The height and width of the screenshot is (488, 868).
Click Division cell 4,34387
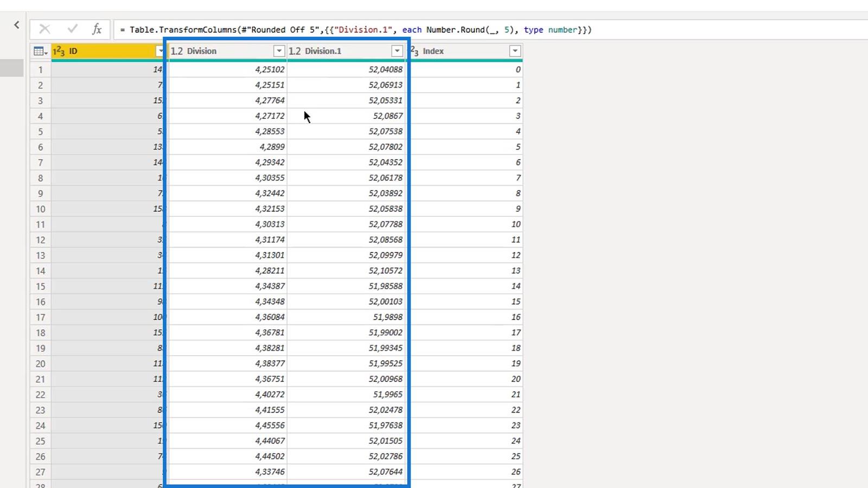pyautogui.click(x=228, y=286)
